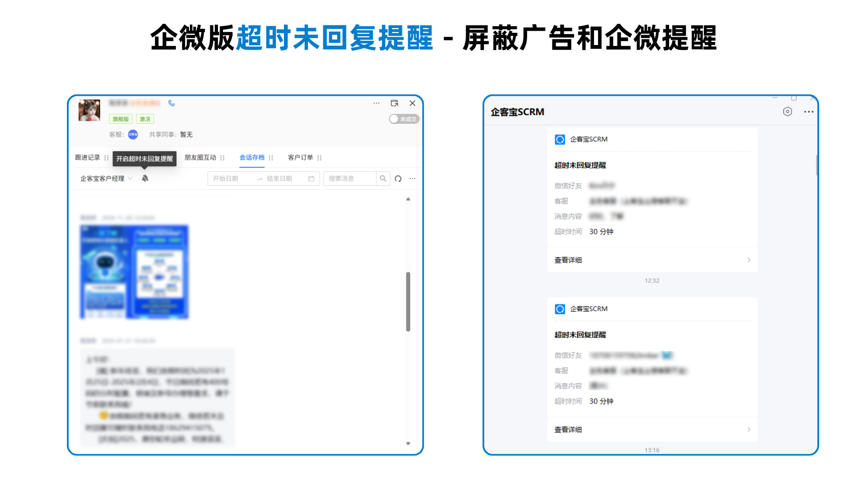Click the refresh icon next to search
868x488 pixels.
point(398,178)
